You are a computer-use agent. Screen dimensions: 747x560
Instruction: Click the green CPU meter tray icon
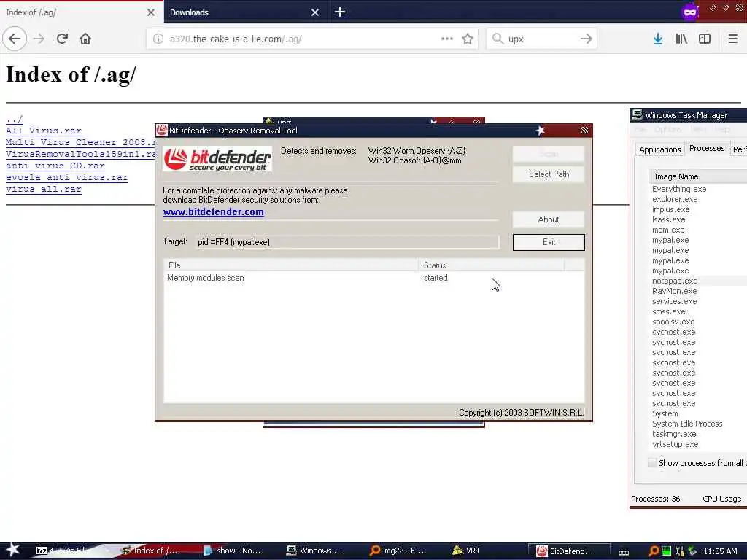667,551
